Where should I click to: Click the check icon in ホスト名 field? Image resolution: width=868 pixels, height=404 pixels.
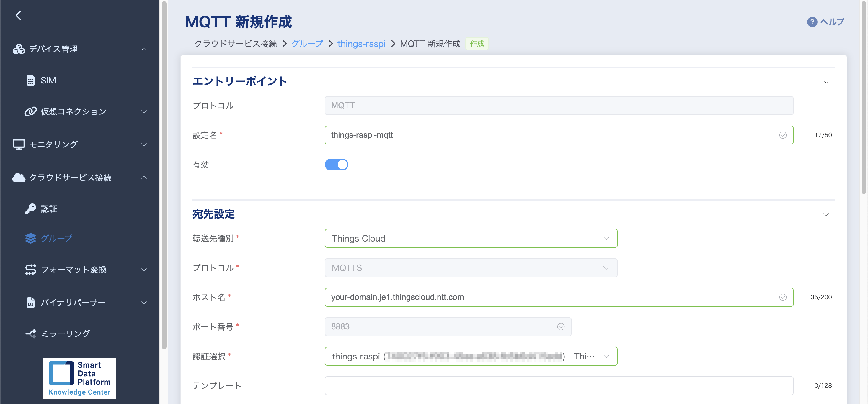(x=783, y=297)
